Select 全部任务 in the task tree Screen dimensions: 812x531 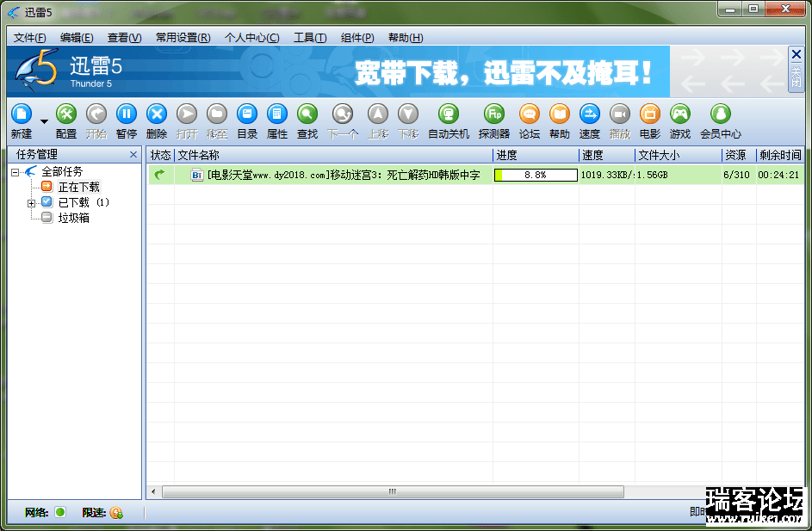coord(62,171)
